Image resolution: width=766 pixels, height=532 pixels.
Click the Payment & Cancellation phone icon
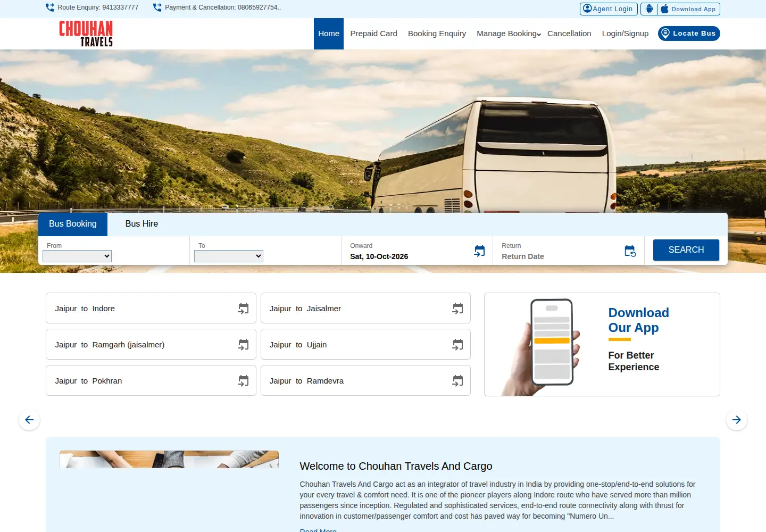[x=157, y=7]
